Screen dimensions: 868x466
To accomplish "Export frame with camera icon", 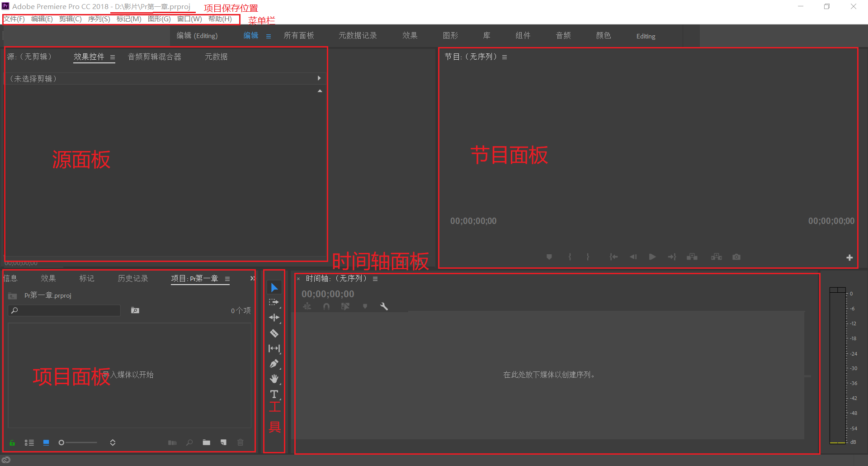I will [x=736, y=257].
